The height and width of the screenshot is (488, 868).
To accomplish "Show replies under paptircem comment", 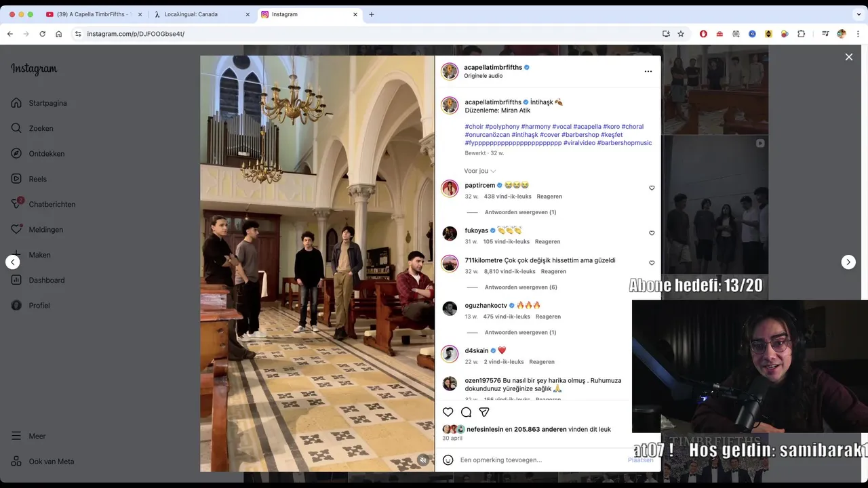I will 520,212.
